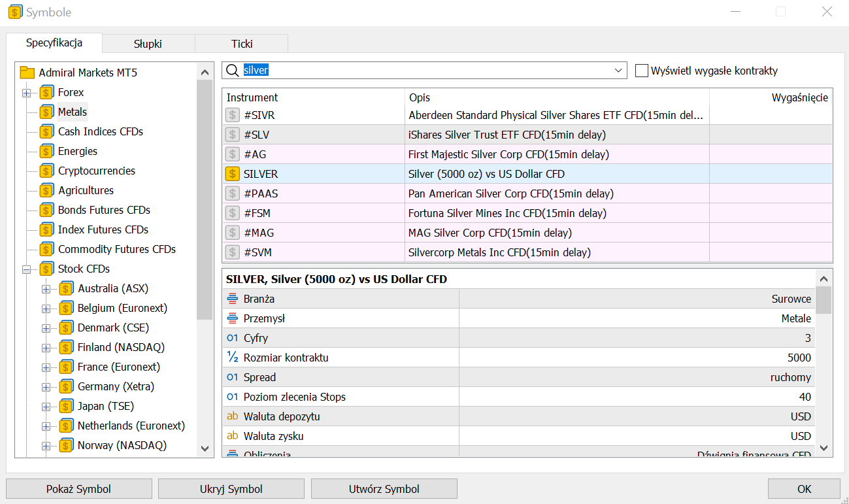Click the grey dollar icon for #PAAS

[x=232, y=193]
